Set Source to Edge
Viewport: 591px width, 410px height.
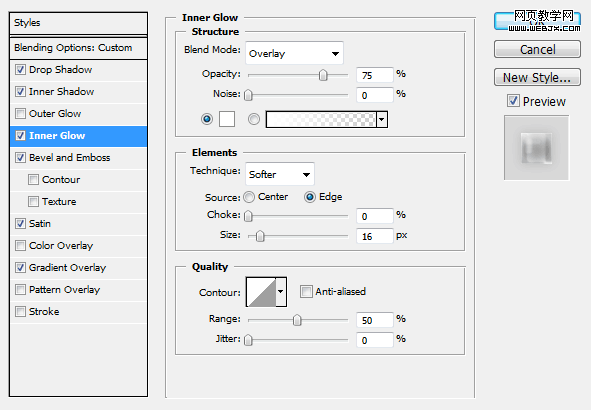(310, 197)
